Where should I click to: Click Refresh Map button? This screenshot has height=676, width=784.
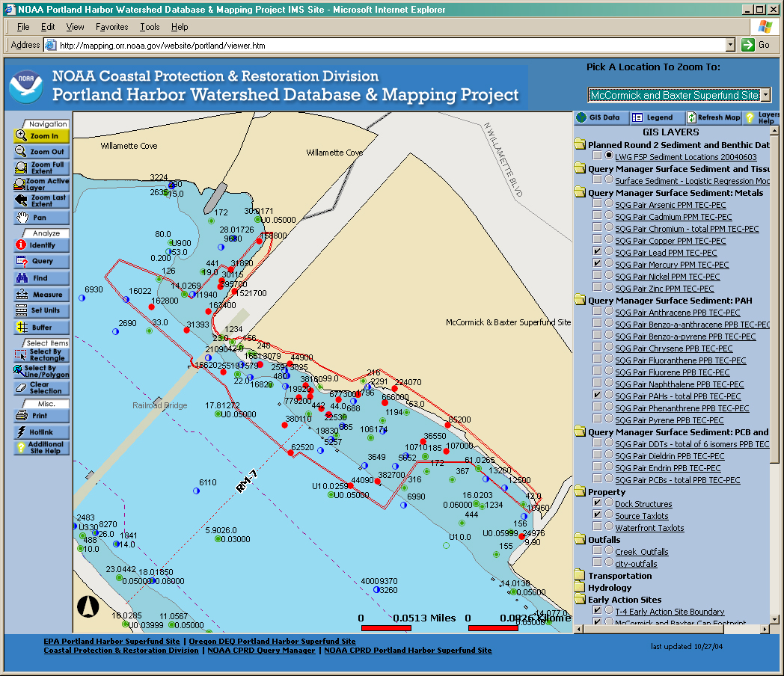pos(714,117)
